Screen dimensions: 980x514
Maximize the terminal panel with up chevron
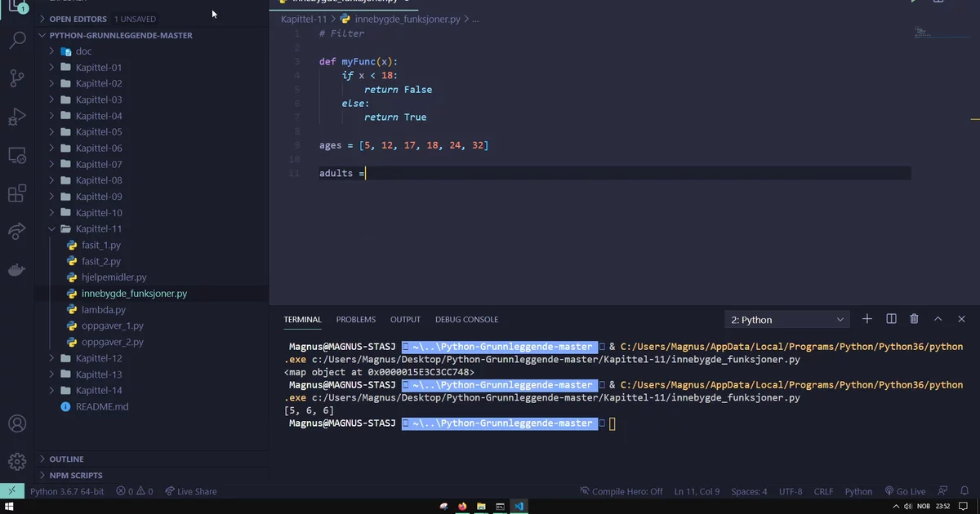pyautogui.click(x=938, y=319)
